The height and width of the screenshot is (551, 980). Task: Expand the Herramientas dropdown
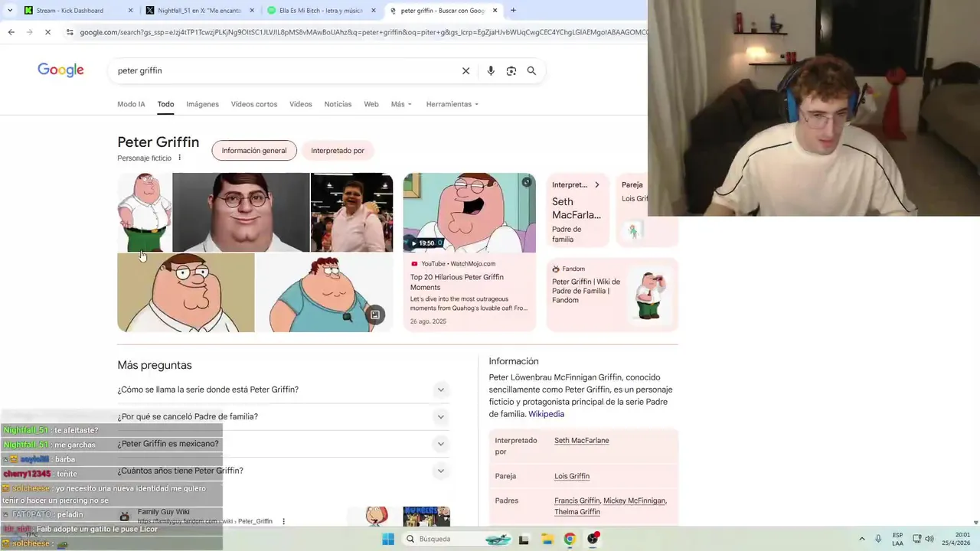point(452,104)
